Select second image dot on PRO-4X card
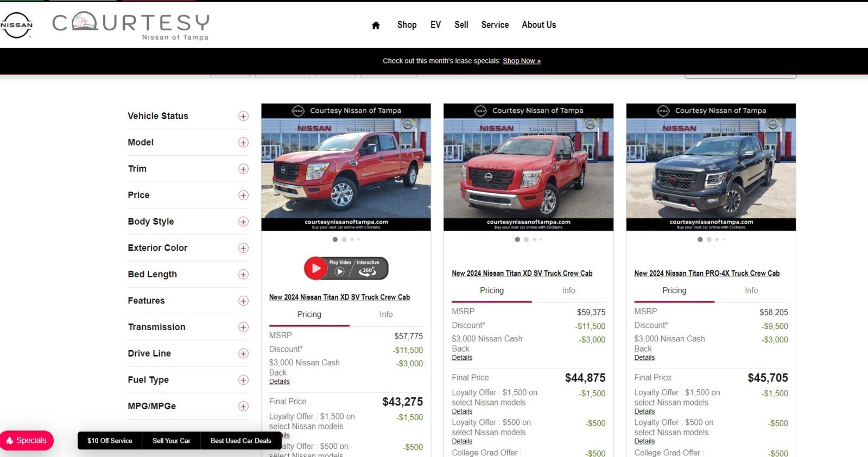The height and width of the screenshot is (457, 868). 709,239
